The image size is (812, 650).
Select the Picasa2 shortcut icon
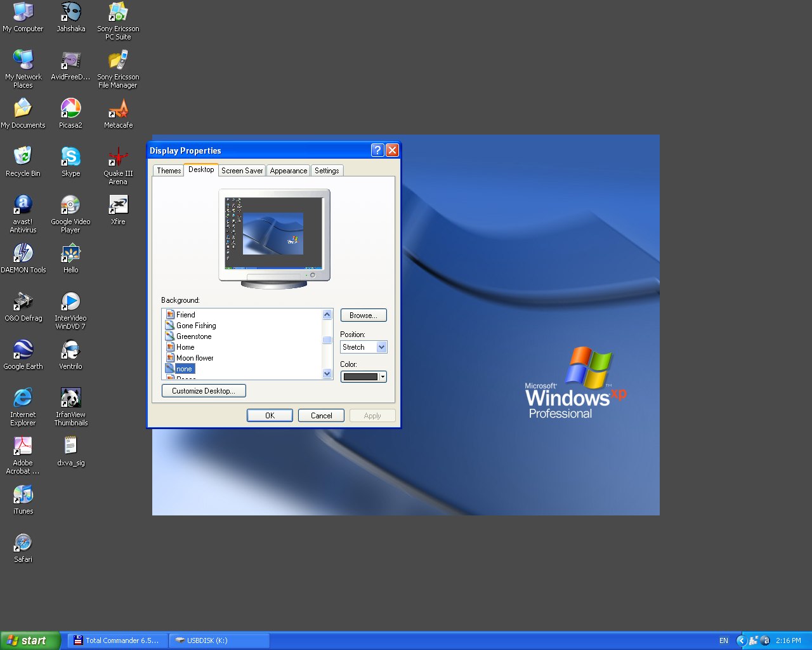pos(70,114)
